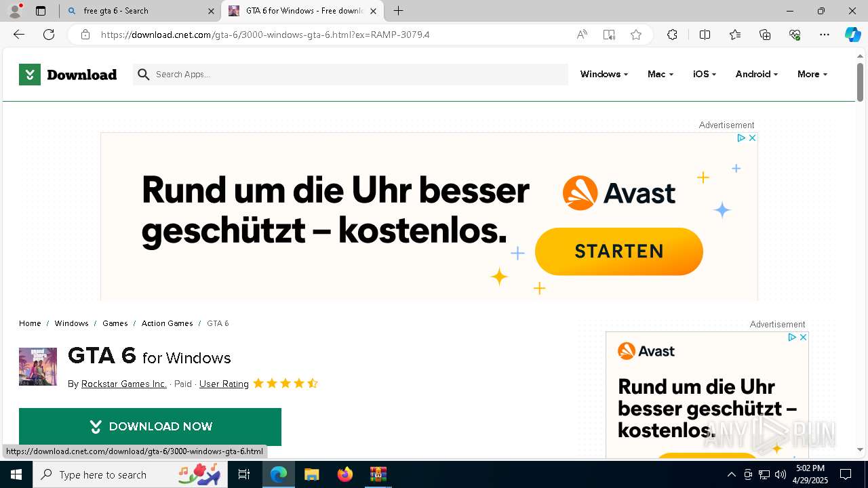
Task: Close the free gta 6 Search tab
Action: coord(211,11)
